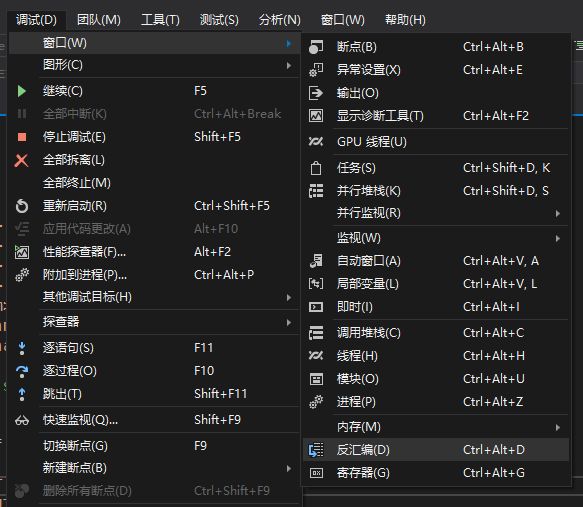Click the Autos window icon
Image resolution: width=583 pixels, height=507 pixels.
316,261
